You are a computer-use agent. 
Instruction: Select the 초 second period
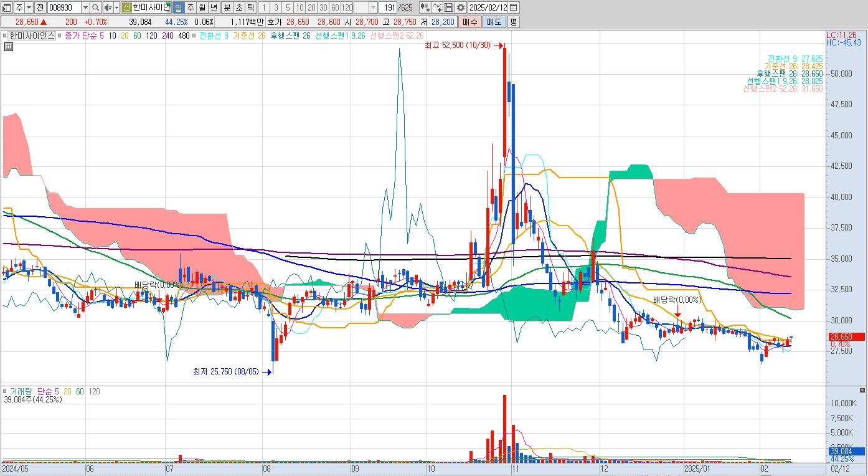pos(238,7)
